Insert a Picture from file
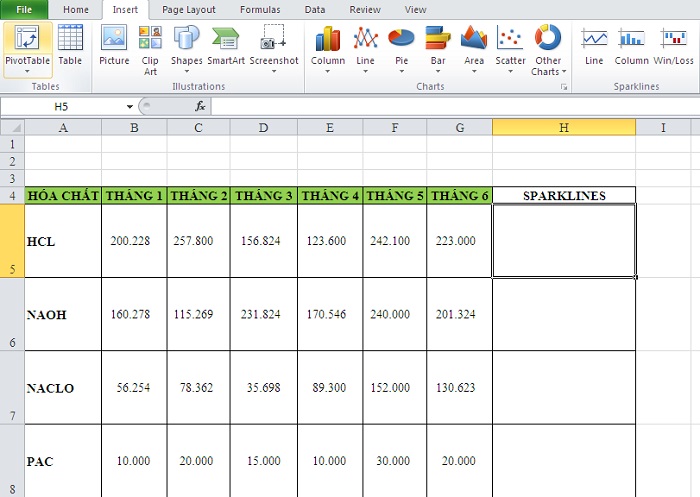The image size is (700, 497). pos(114,46)
